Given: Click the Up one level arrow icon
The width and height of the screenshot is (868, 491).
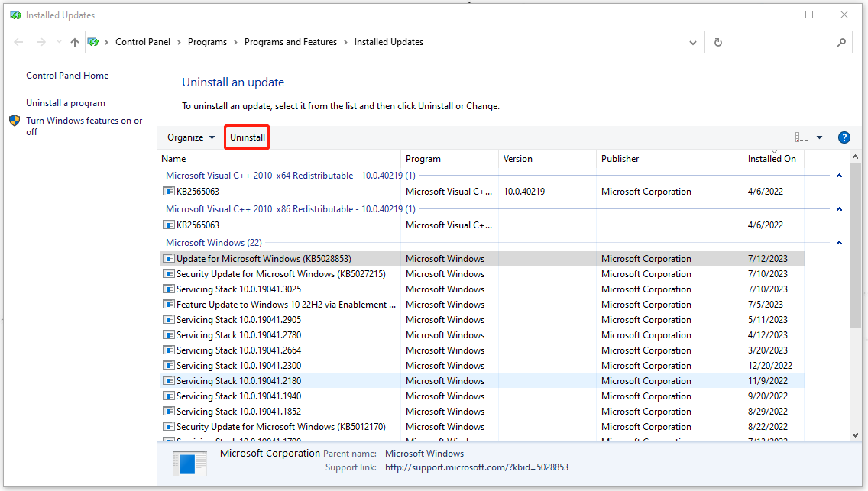Looking at the screenshot, I should point(74,42).
